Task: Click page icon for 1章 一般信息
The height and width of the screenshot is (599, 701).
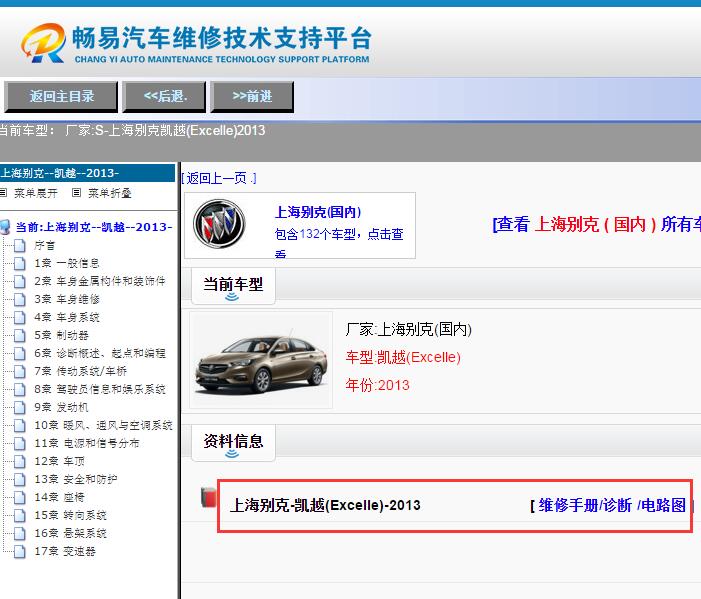Action: pyautogui.click(x=20, y=263)
